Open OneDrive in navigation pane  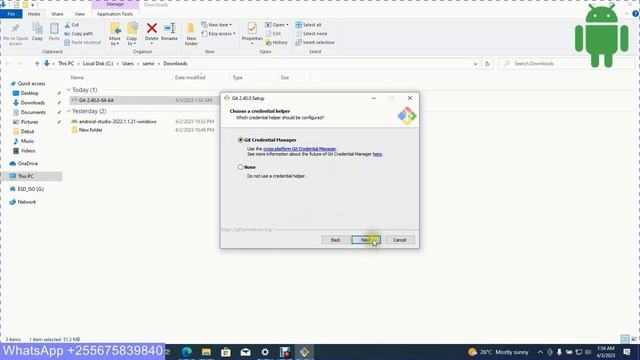point(27,164)
